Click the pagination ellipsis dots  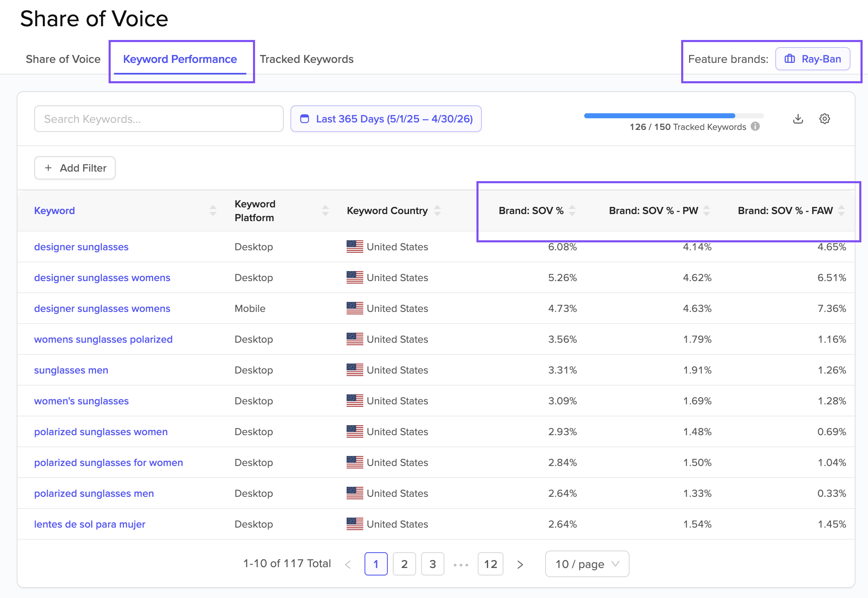(461, 565)
